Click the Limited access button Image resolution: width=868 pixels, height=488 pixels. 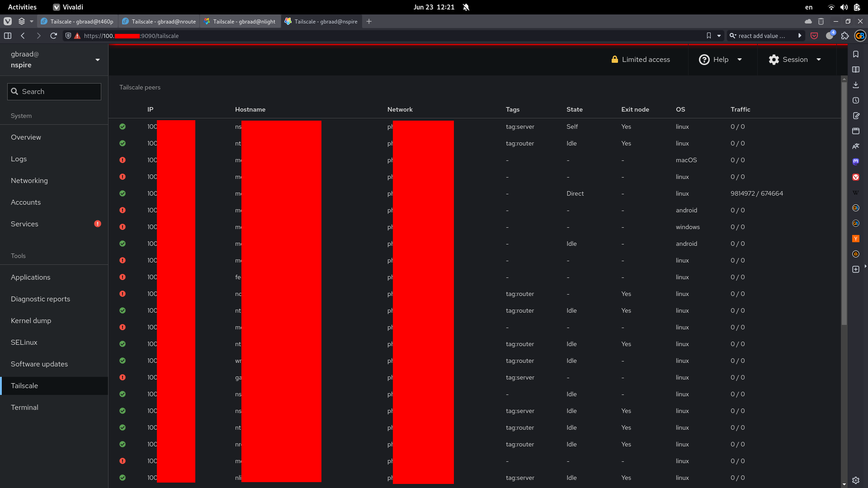pos(640,60)
